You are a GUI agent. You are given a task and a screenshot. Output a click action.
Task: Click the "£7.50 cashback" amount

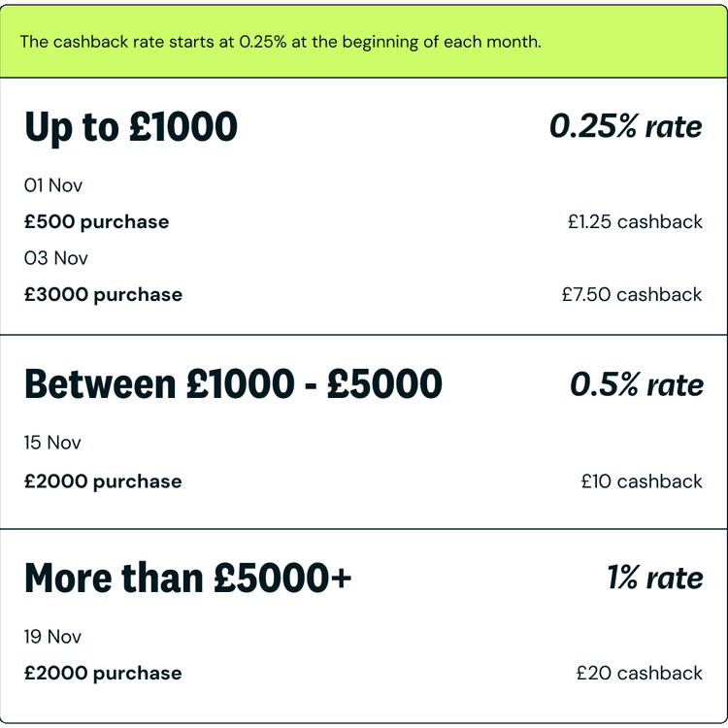[632, 294]
